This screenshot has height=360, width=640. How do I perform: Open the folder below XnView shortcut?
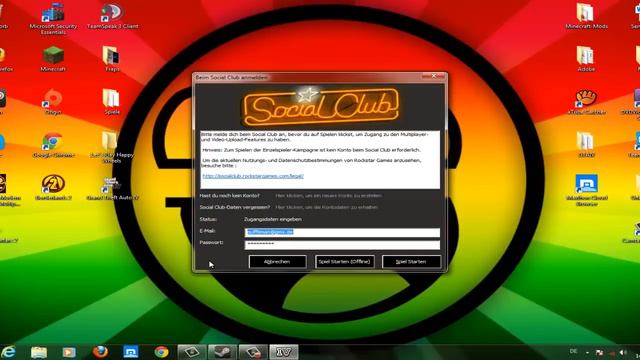[x=586, y=145]
